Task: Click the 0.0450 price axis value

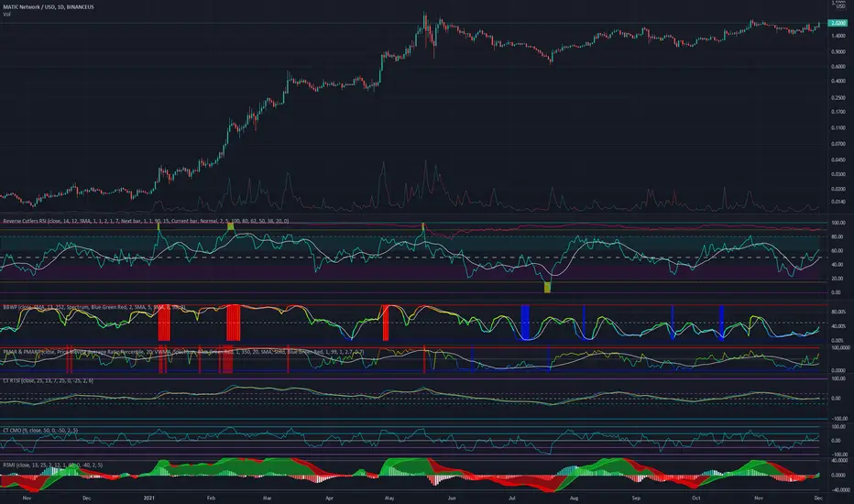Action: pos(838,160)
